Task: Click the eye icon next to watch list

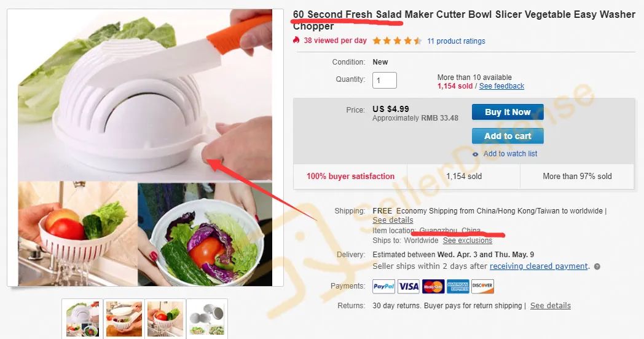Action: [x=475, y=154]
